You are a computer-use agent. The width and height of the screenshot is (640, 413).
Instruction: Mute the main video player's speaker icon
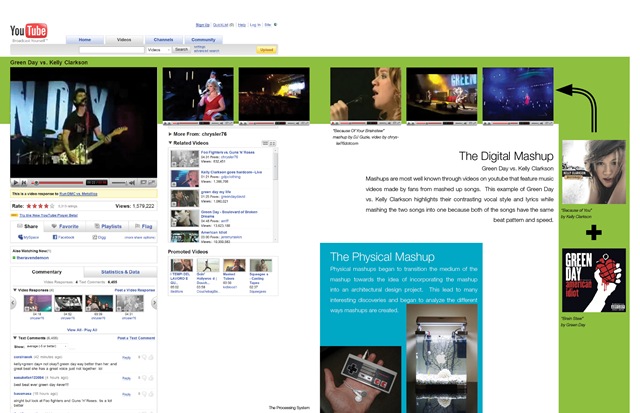click(x=132, y=183)
